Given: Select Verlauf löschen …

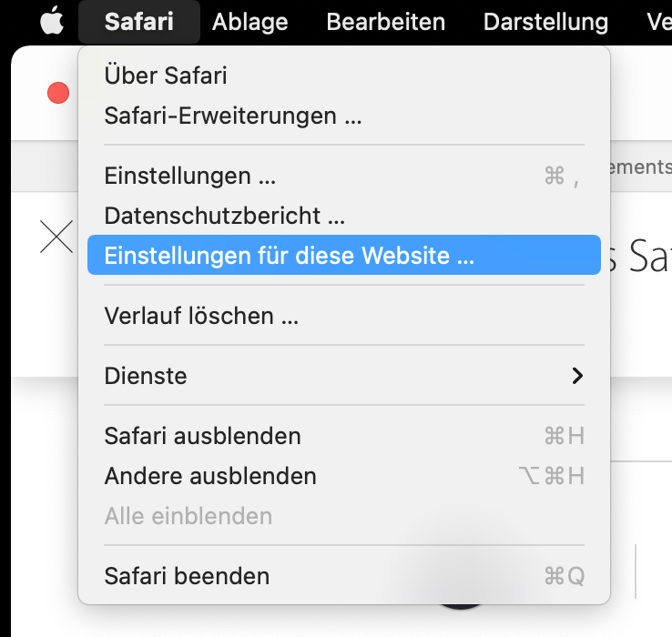Looking at the screenshot, I should click(201, 316).
